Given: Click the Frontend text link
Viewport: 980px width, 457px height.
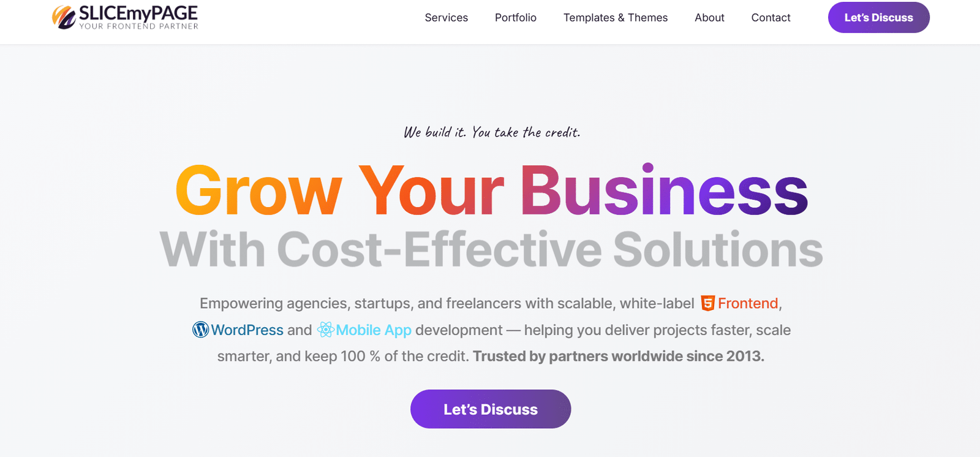Looking at the screenshot, I should (x=747, y=303).
